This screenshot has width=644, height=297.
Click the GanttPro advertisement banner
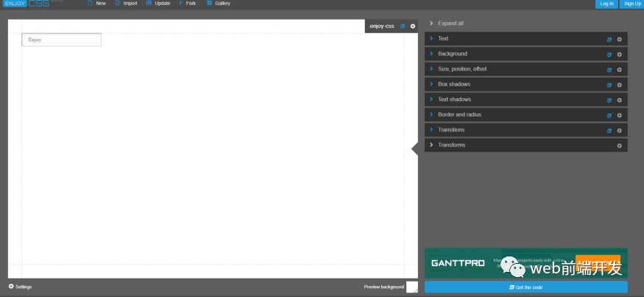tap(526, 263)
